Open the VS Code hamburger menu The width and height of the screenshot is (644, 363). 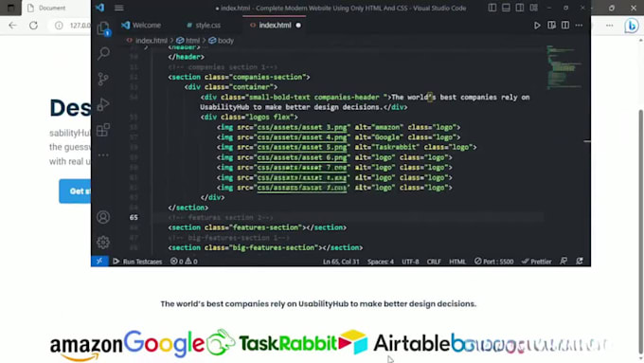[119, 8]
